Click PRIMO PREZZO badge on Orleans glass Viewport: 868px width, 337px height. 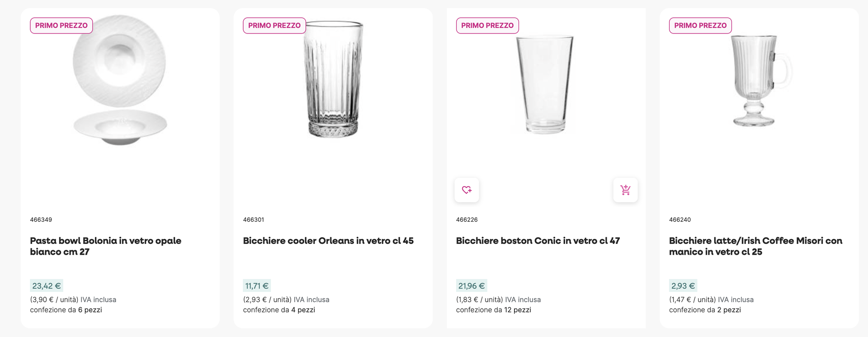(x=274, y=26)
